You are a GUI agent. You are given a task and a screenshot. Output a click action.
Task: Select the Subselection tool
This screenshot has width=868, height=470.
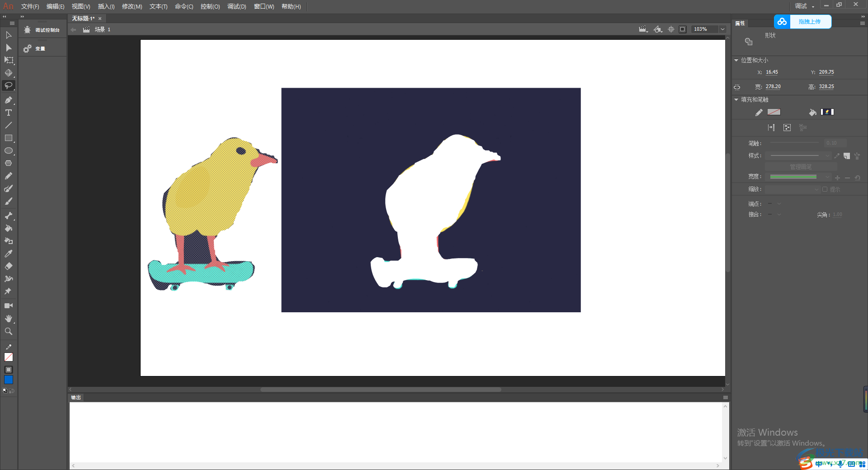click(9, 47)
